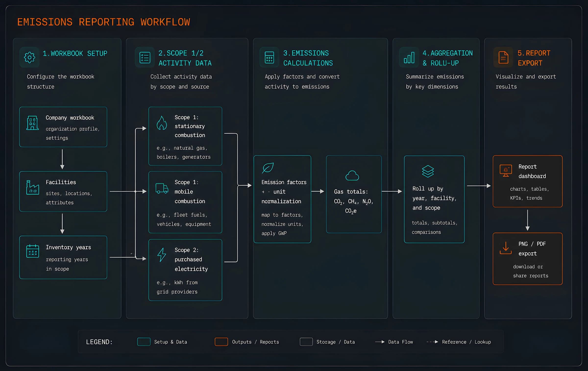Select the Emission factors + unit normalization title
The image size is (588, 371).
click(x=284, y=192)
